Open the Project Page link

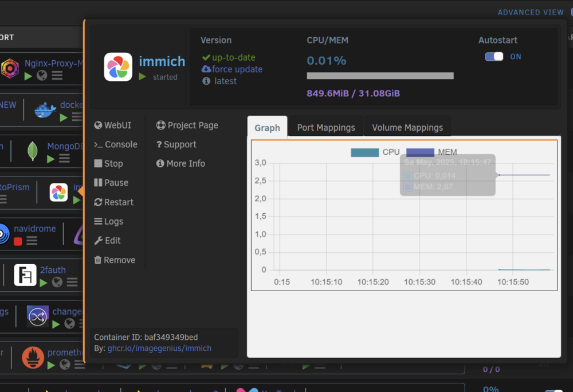[187, 126]
